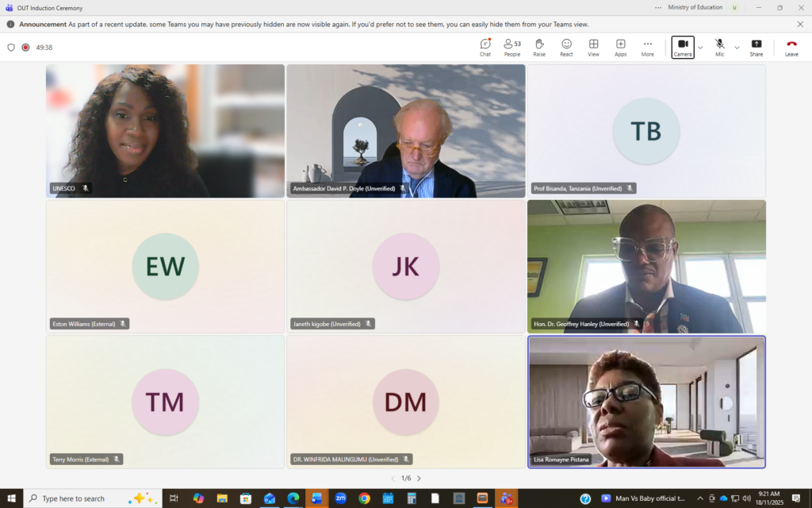Image resolution: width=812 pixels, height=508 pixels.
Task: Toggle the Mic mute state
Action: tap(719, 47)
